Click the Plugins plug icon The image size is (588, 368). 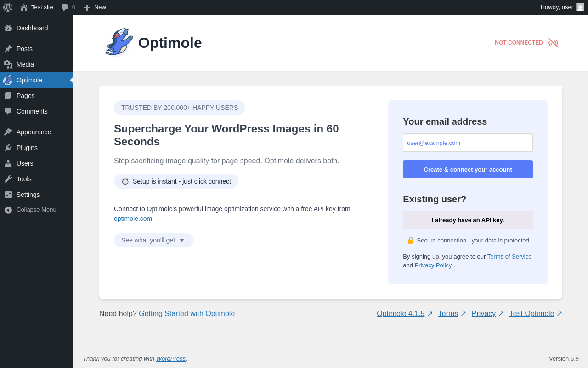[8, 148]
